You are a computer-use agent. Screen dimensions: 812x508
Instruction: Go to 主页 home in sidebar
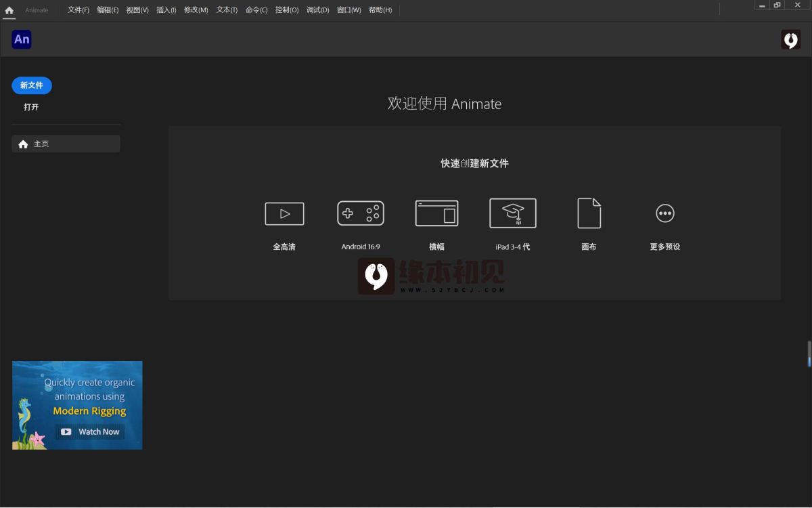pyautogui.click(x=66, y=144)
